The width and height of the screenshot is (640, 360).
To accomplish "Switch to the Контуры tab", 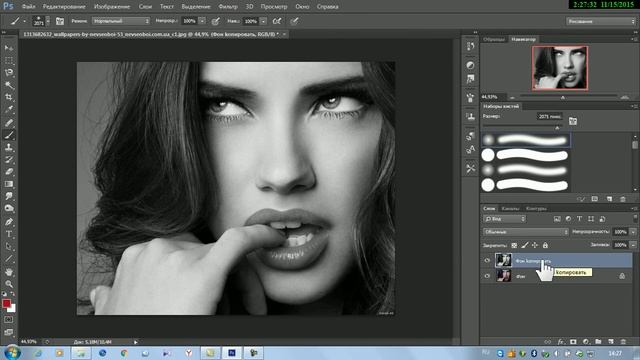I will [536, 209].
